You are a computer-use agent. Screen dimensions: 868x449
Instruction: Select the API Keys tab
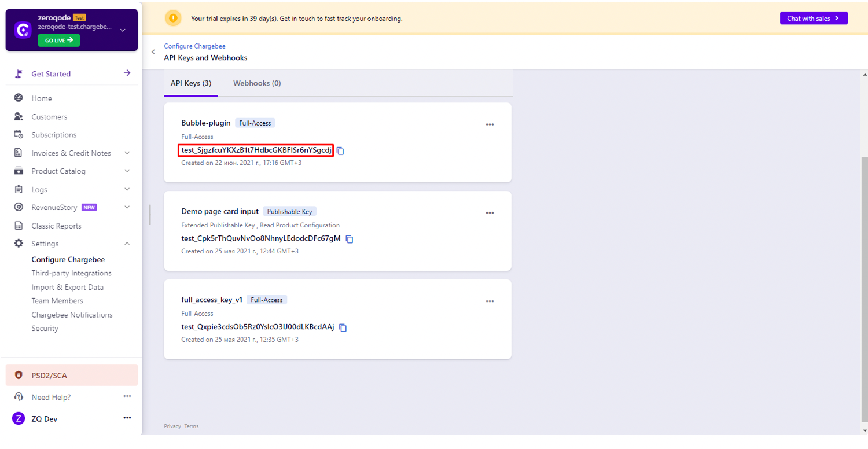(x=190, y=83)
